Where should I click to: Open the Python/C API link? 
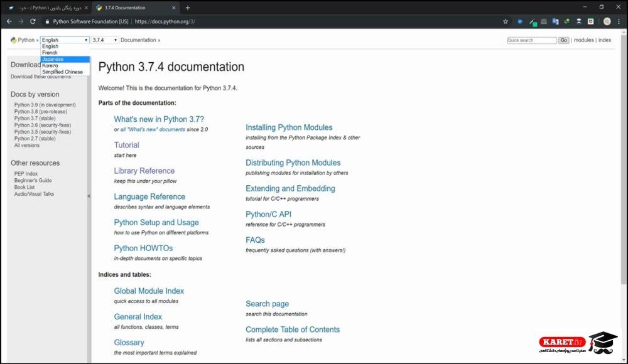click(x=268, y=214)
